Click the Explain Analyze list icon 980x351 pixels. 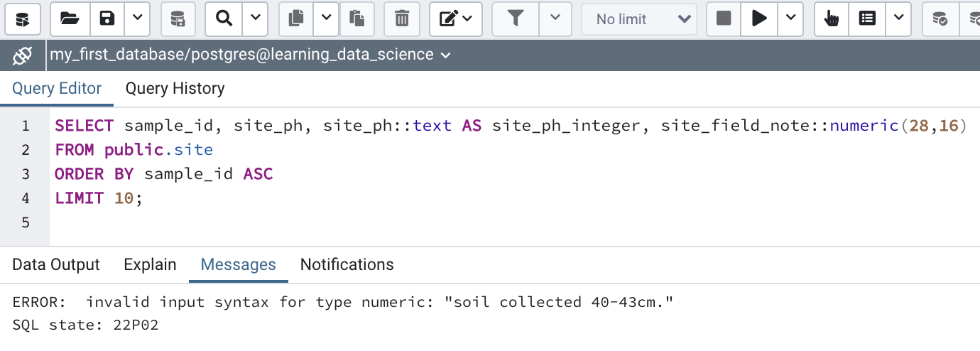pos(867,19)
